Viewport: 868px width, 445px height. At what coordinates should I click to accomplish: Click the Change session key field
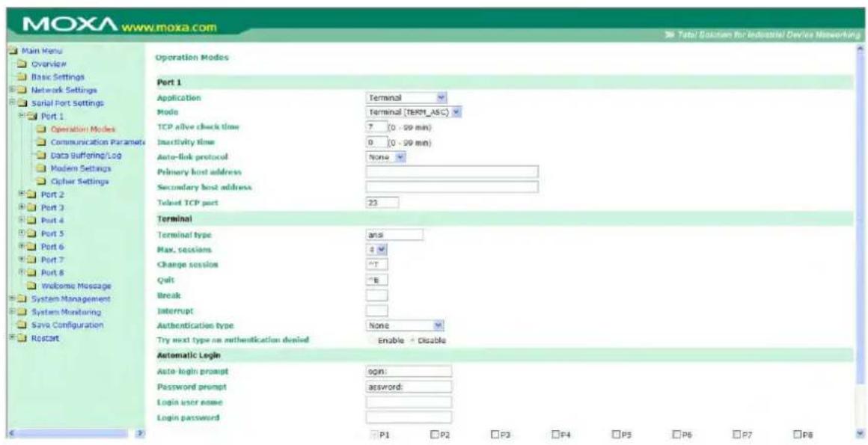point(377,265)
